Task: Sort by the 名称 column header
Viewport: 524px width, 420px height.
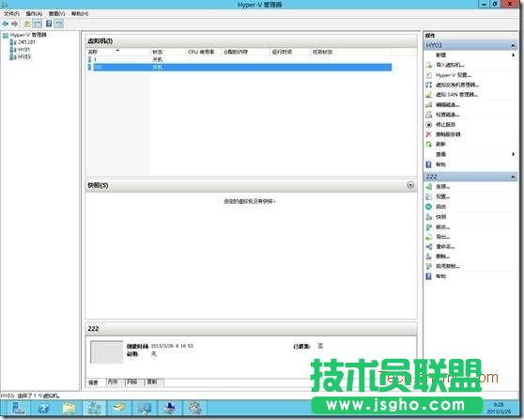Action: (x=117, y=52)
